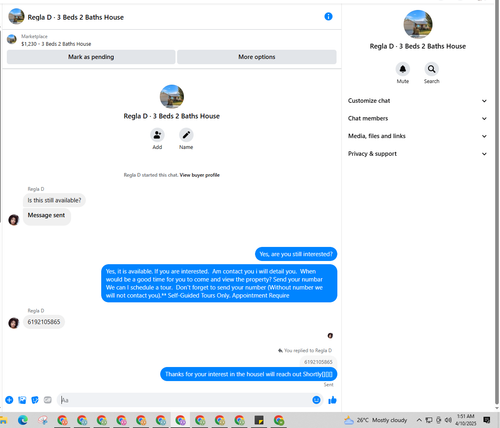
Task: Open the View buyer profile link
Action: 199,175
